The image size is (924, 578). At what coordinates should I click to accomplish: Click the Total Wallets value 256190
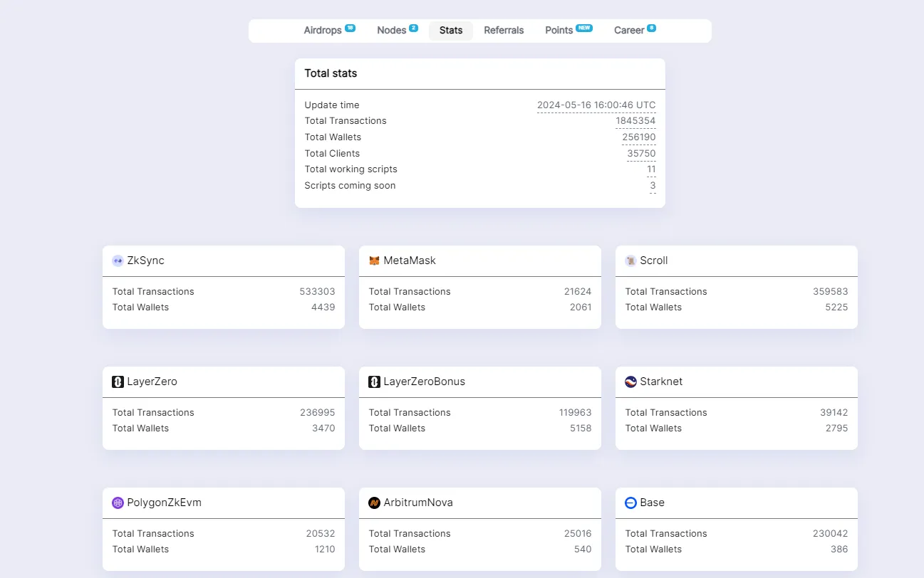click(x=638, y=137)
